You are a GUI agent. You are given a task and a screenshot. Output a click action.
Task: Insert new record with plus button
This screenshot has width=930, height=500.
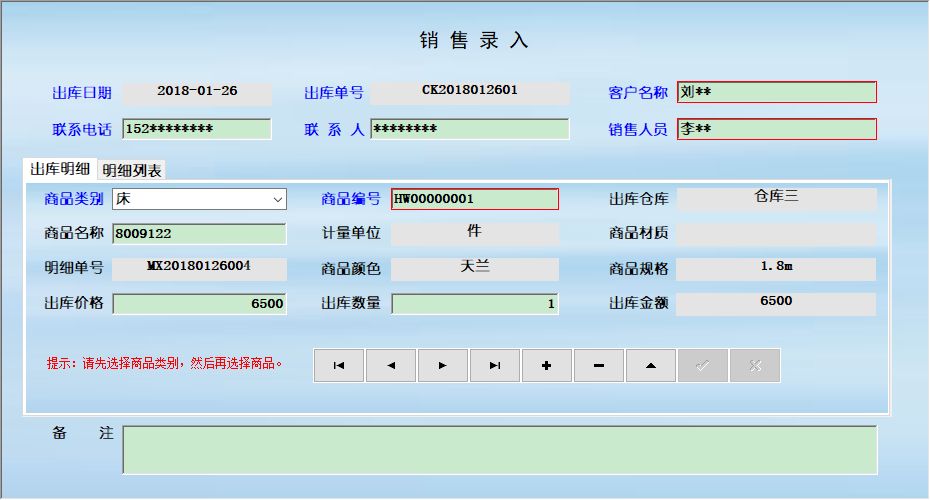(547, 366)
